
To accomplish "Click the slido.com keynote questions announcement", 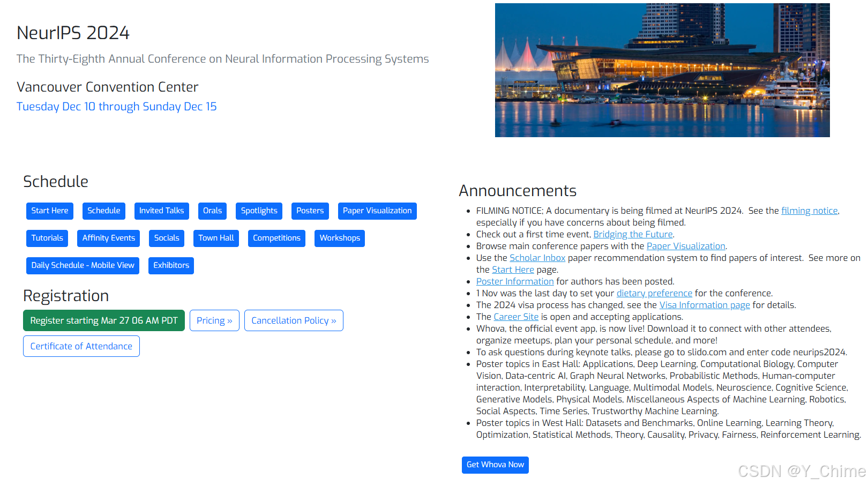I will point(662,352).
